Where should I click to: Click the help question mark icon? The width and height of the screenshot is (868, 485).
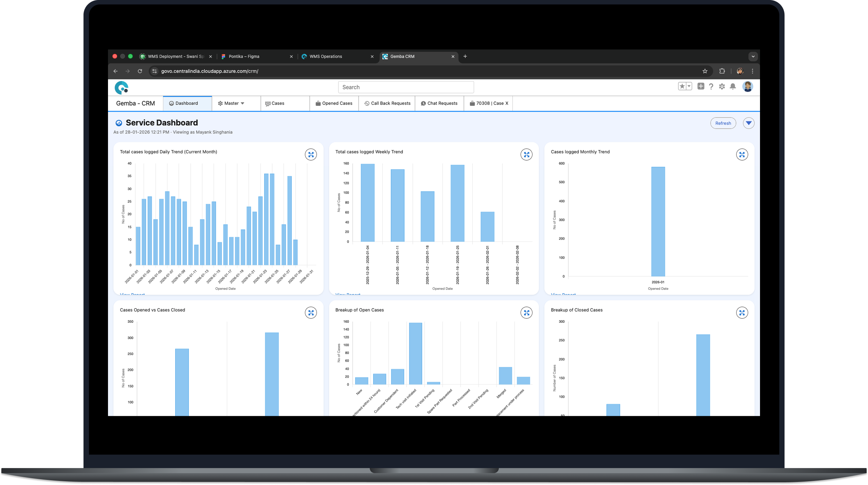click(x=711, y=87)
